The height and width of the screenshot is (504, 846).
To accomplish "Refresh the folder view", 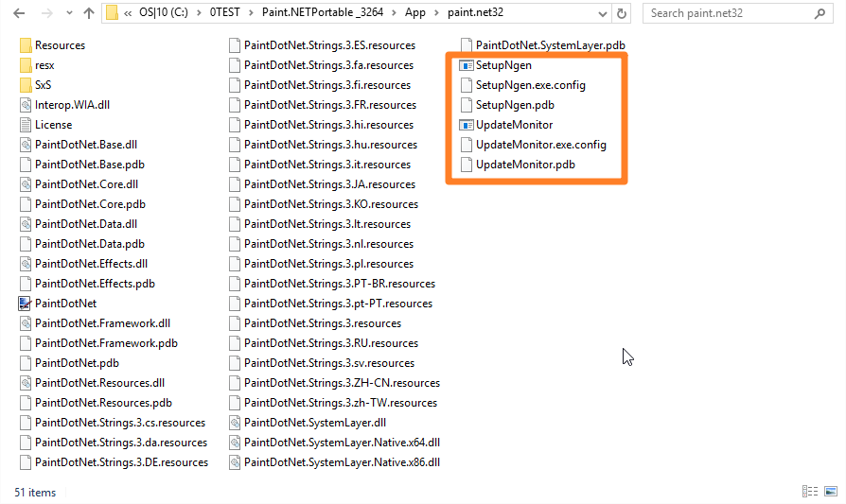I will (622, 13).
